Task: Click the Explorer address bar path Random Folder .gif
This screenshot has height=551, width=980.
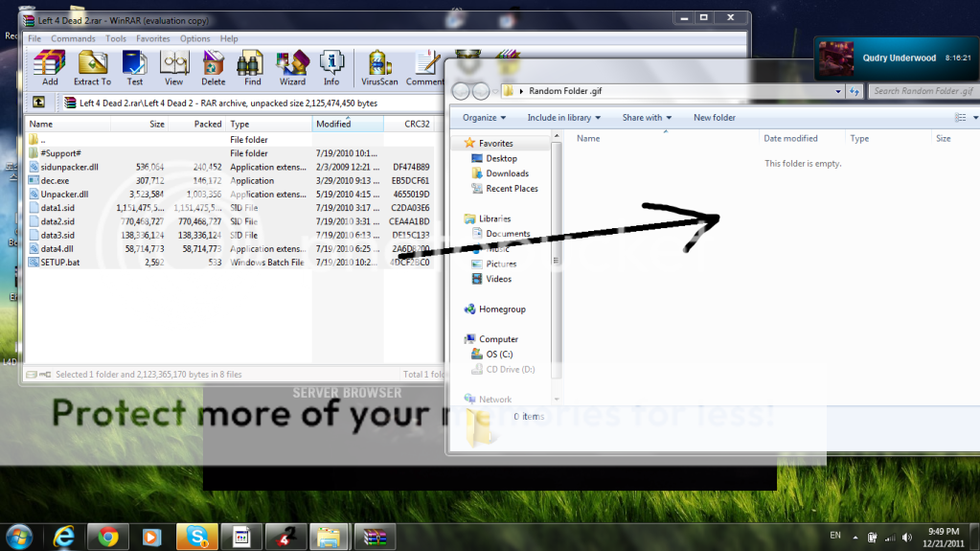Action: click(565, 91)
